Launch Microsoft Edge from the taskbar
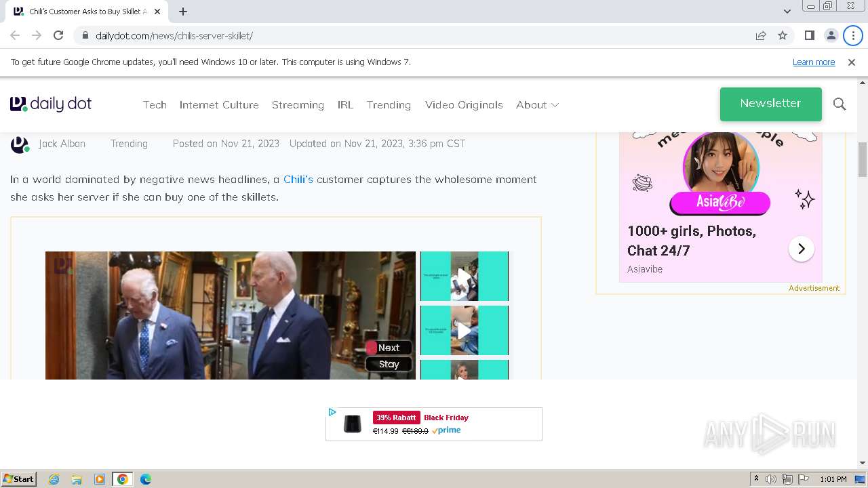 tap(145, 479)
